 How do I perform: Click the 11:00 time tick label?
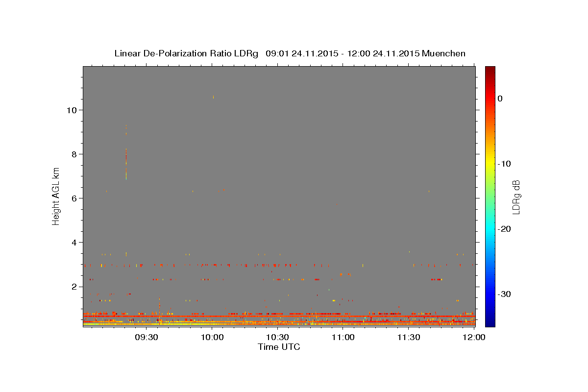point(343,337)
